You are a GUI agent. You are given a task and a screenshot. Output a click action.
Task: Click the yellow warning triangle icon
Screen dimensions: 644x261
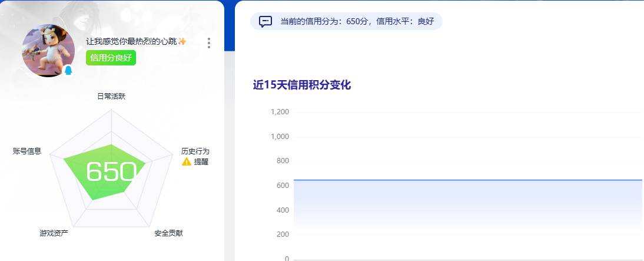(187, 162)
